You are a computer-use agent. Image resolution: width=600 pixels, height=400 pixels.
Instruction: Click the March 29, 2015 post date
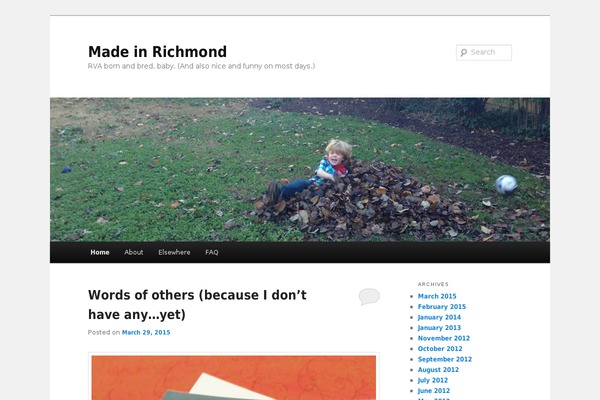pos(146,332)
